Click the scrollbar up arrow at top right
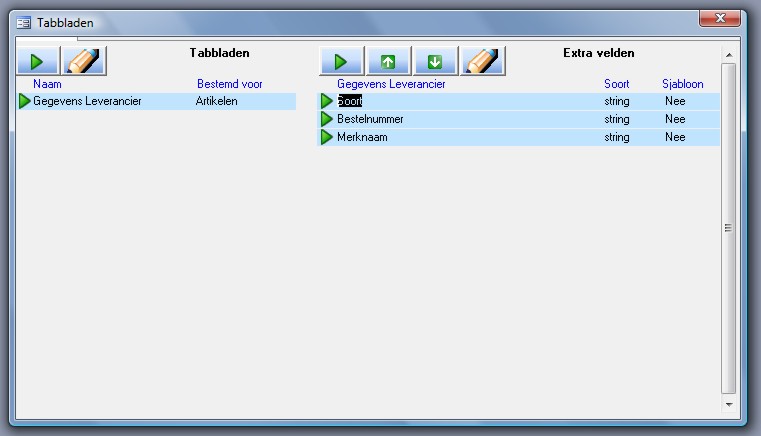The image size is (761, 436). click(x=729, y=54)
